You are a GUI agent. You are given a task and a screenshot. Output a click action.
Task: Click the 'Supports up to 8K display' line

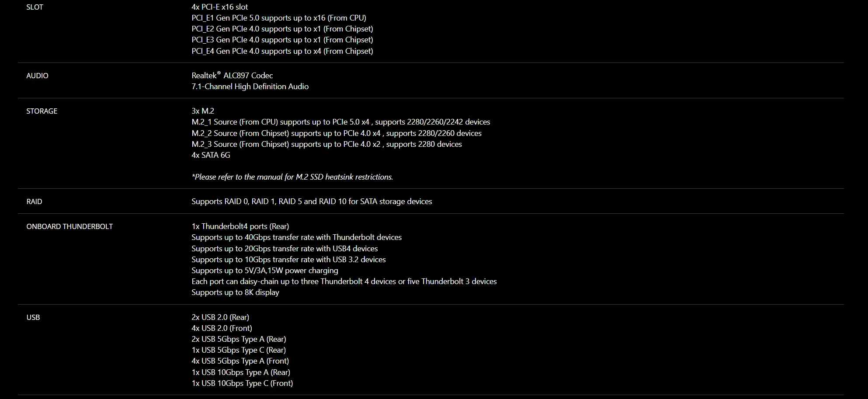point(235,292)
